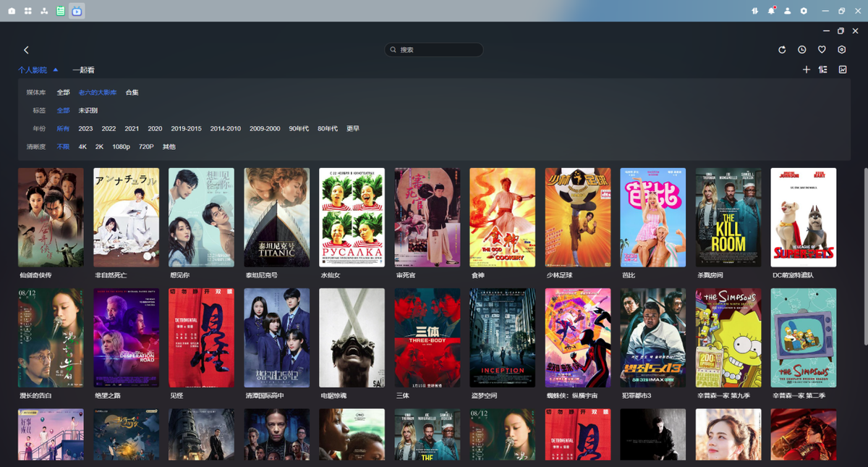Open the statistics chart icon
The image size is (868, 467).
coord(843,70)
